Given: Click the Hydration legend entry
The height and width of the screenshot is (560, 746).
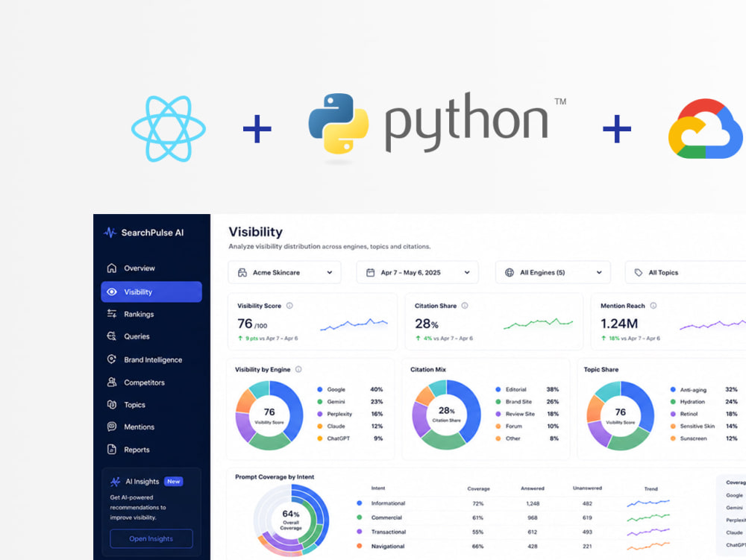Looking at the screenshot, I should (703, 402).
